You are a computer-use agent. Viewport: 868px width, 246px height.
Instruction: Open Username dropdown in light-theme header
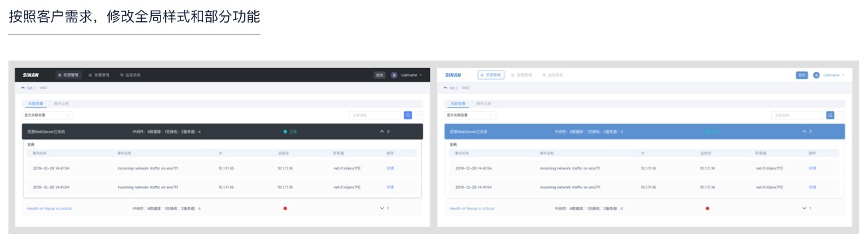[x=833, y=75]
